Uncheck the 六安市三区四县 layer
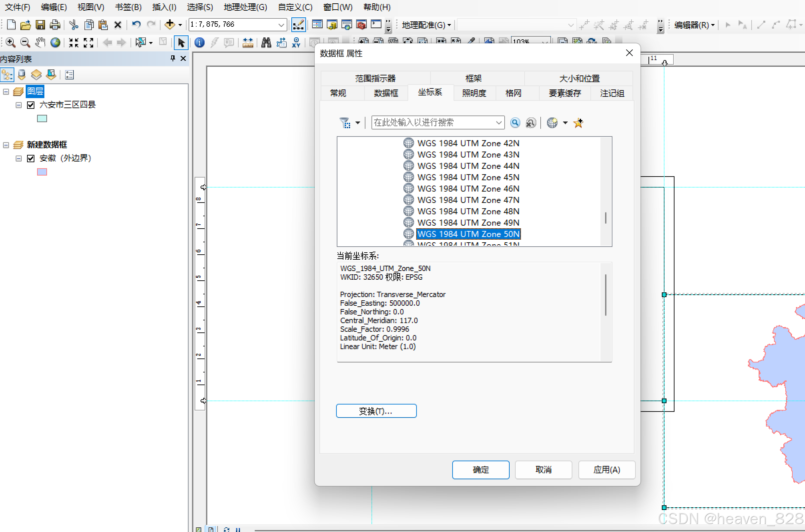Screen dimensions: 805x532 pos(31,105)
